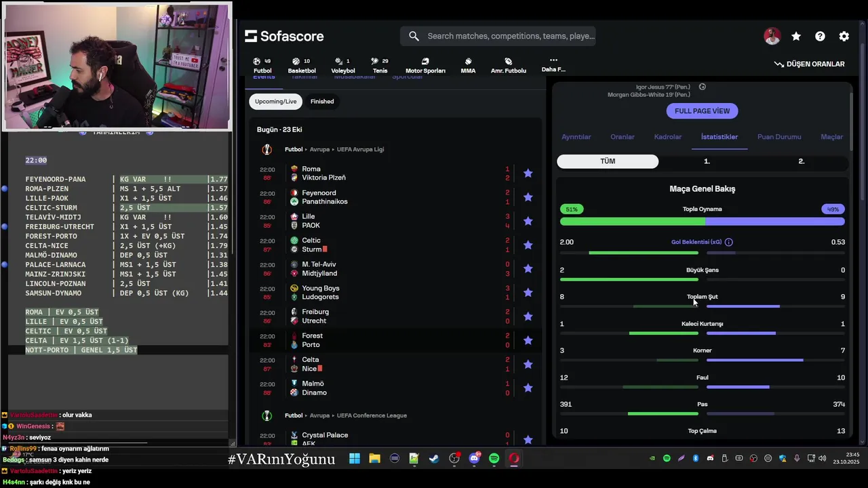Open File Explorer from taskbar

point(374,459)
